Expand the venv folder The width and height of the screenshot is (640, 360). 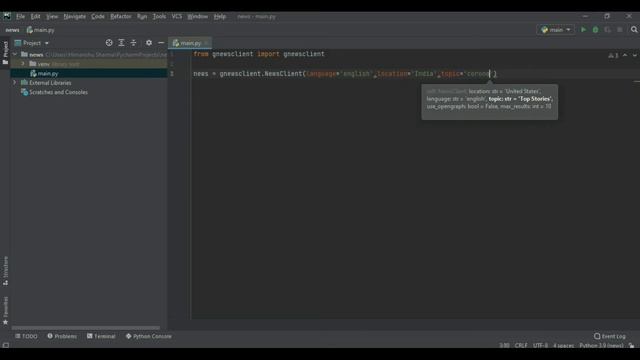coord(23,64)
